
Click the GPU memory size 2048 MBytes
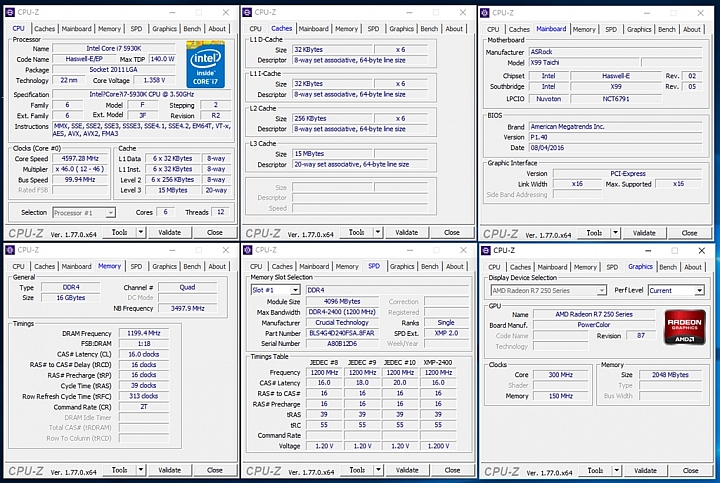(x=670, y=375)
